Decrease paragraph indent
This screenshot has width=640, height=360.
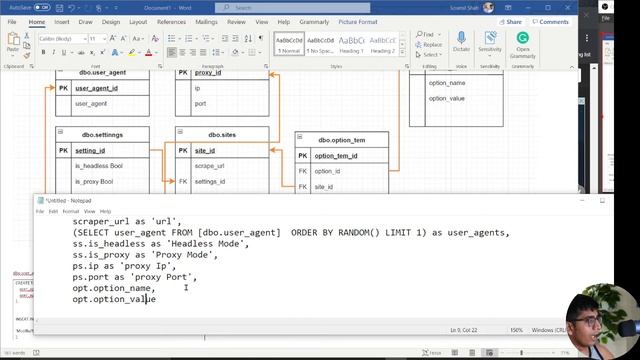coord(224,38)
